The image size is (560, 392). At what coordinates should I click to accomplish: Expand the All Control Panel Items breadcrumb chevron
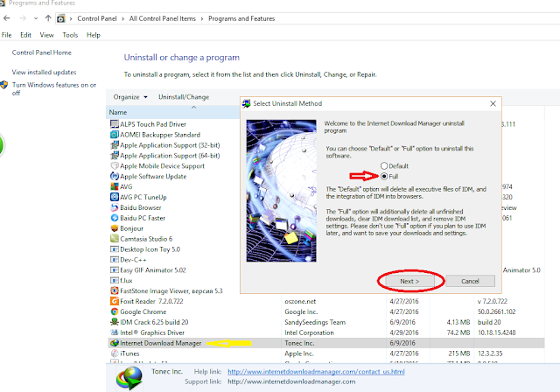click(202, 18)
